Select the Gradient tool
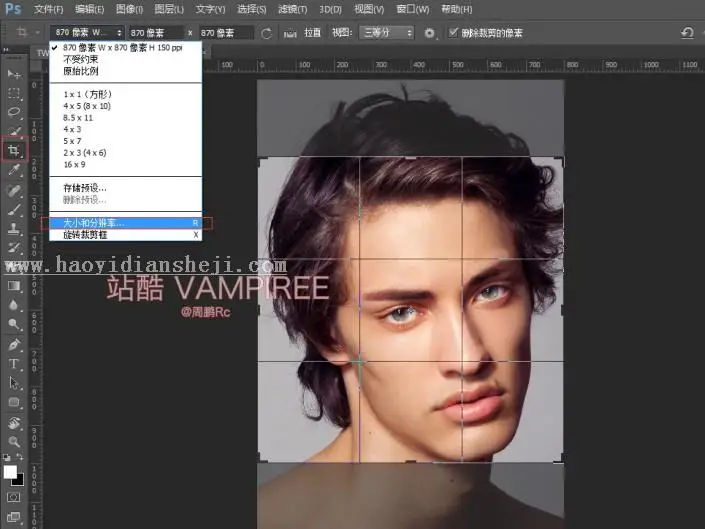The image size is (705, 529). pyautogui.click(x=14, y=286)
